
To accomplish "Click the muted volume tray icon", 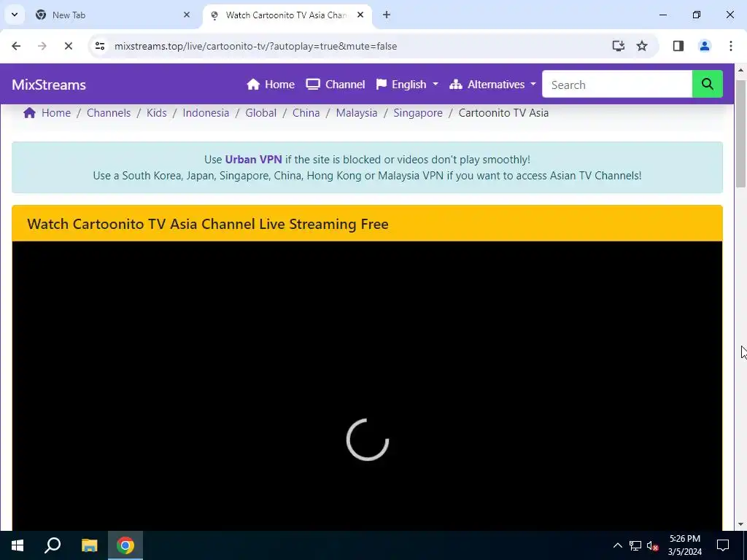I will [653, 545].
